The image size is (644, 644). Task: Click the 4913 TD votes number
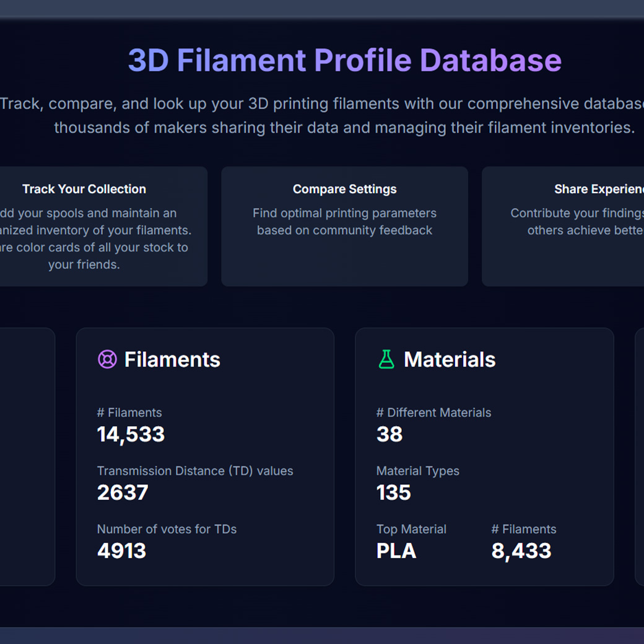click(x=121, y=550)
